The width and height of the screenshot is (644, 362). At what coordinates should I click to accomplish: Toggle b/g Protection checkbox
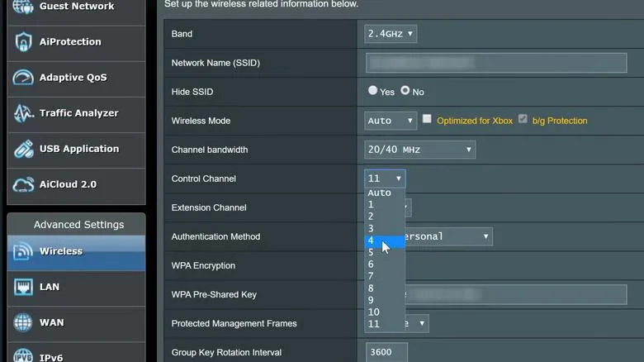coord(523,119)
